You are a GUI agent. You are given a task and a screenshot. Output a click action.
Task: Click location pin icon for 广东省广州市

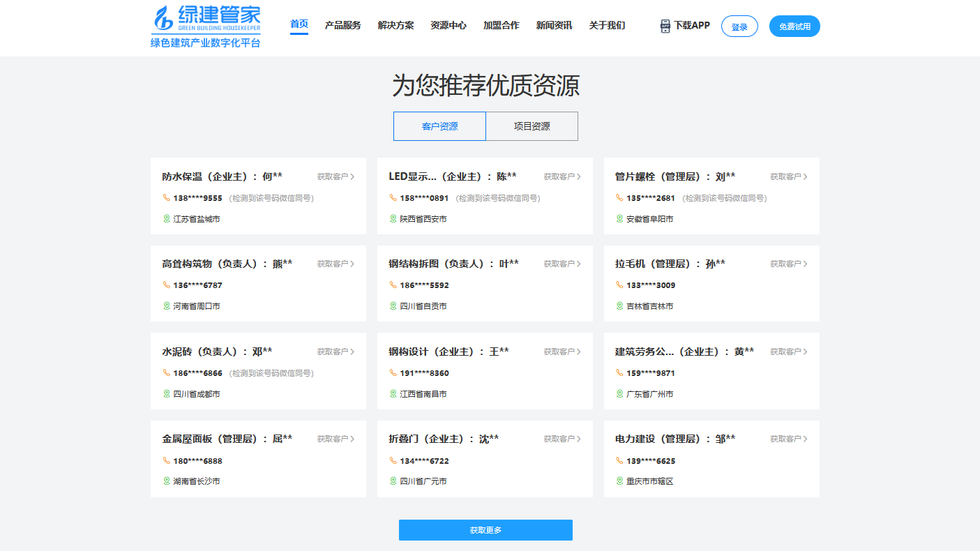[619, 394]
